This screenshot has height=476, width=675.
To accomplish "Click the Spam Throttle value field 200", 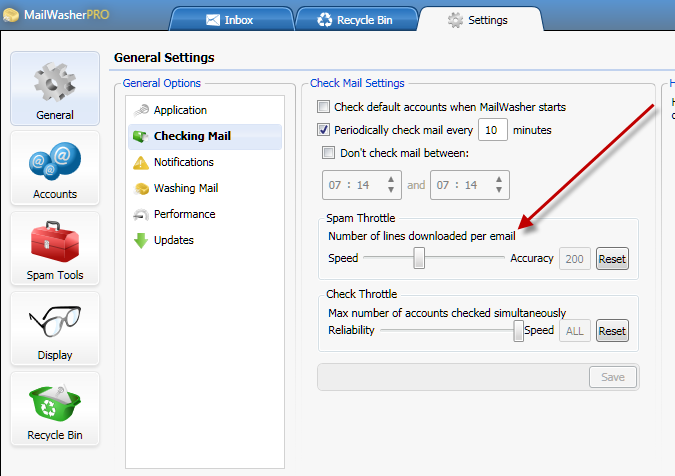I will click(574, 259).
